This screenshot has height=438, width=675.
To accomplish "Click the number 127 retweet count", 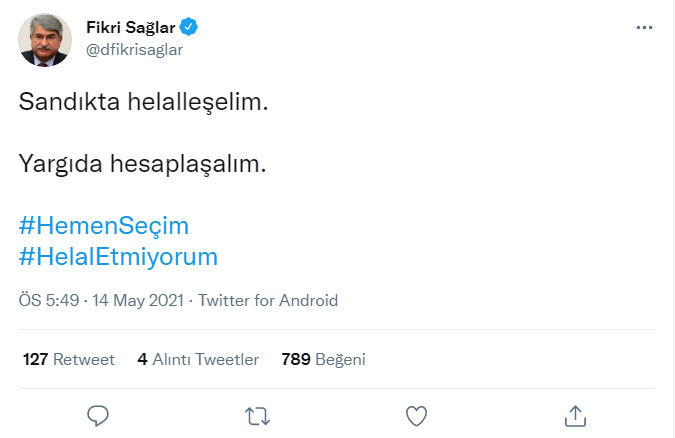I will coord(35,359).
